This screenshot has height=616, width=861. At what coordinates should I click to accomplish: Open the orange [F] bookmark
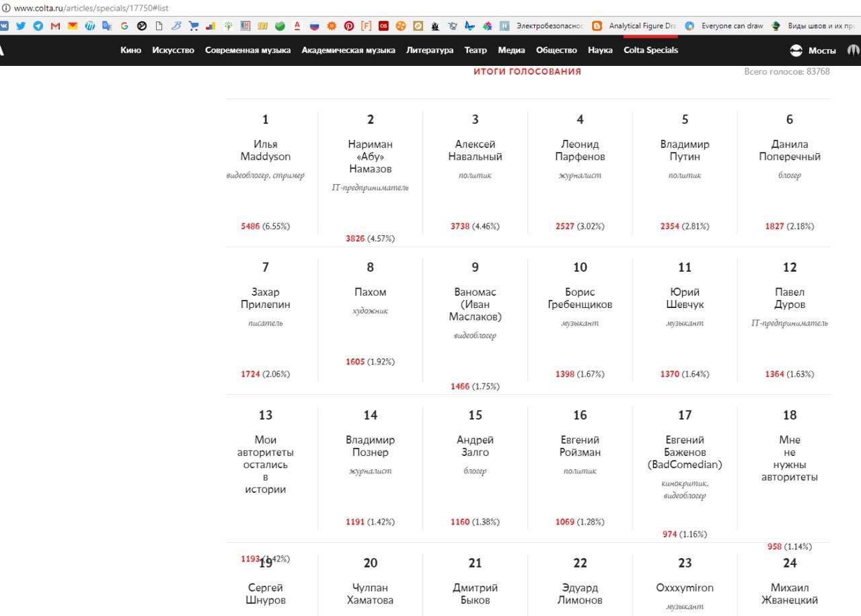(x=367, y=26)
